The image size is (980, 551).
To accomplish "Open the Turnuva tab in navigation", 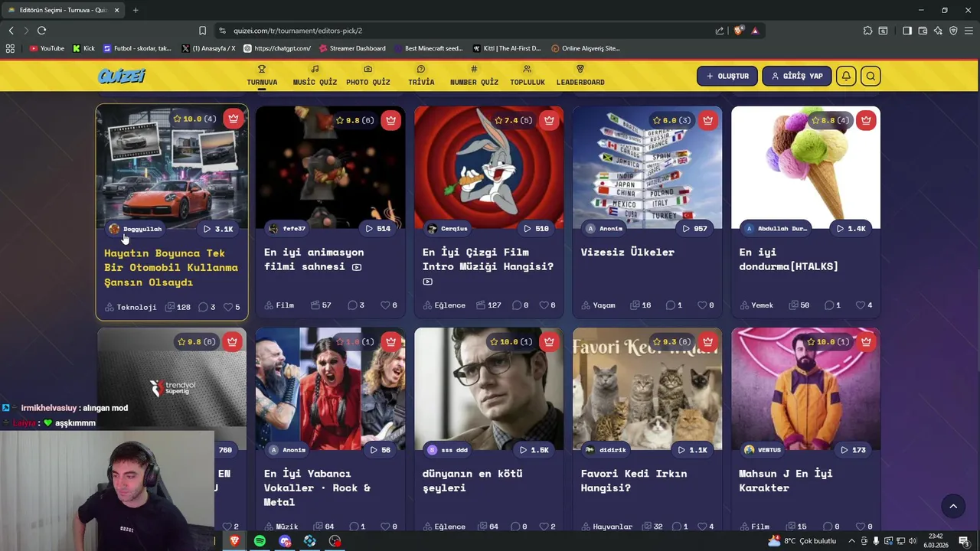I will [x=262, y=75].
